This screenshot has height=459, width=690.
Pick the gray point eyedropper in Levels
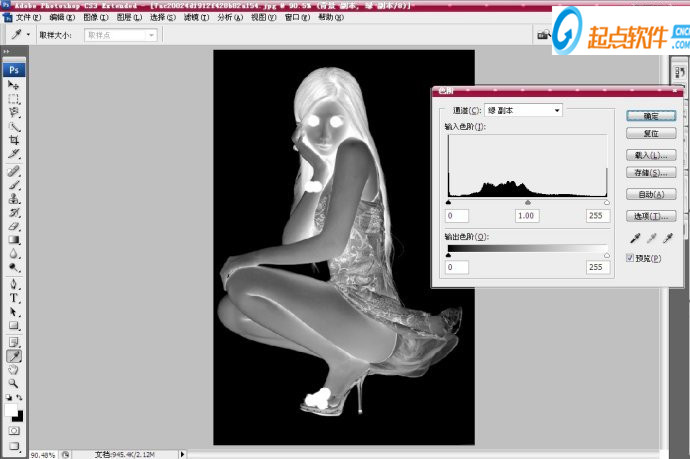(x=651, y=238)
